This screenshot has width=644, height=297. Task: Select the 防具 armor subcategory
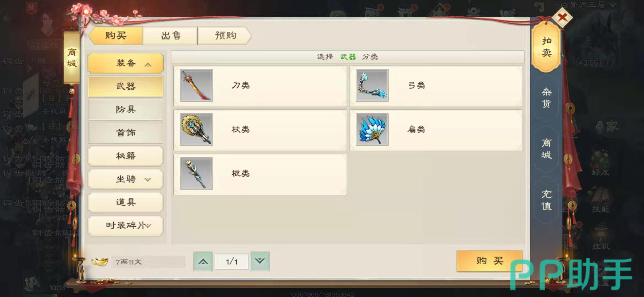[126, 109]
